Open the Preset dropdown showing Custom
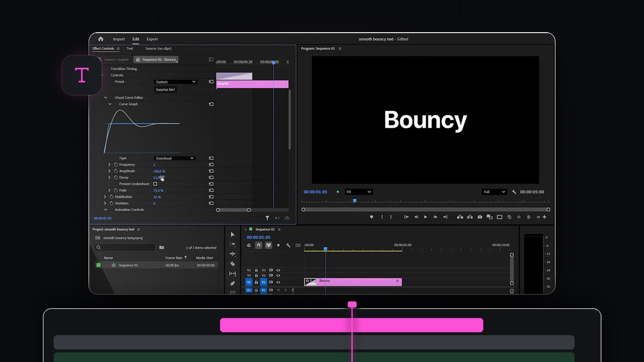This screenshot has width=644, height=362. tap(175, 82)
